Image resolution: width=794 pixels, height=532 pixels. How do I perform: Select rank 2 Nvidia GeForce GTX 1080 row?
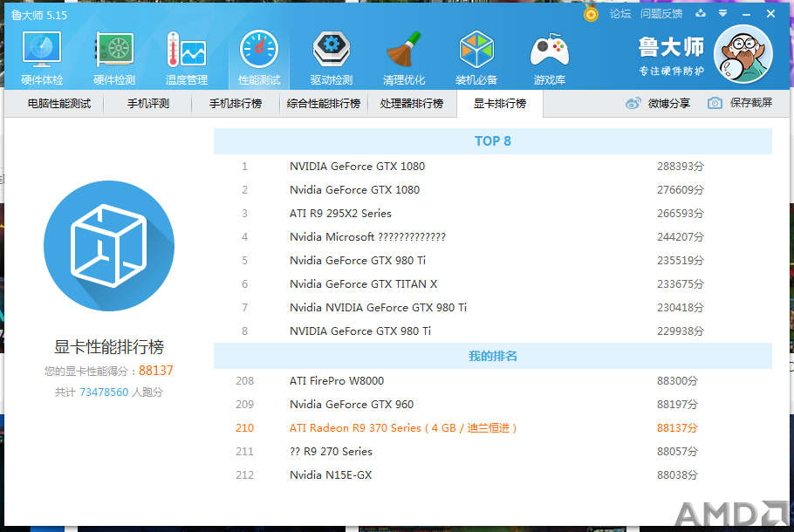493,190
